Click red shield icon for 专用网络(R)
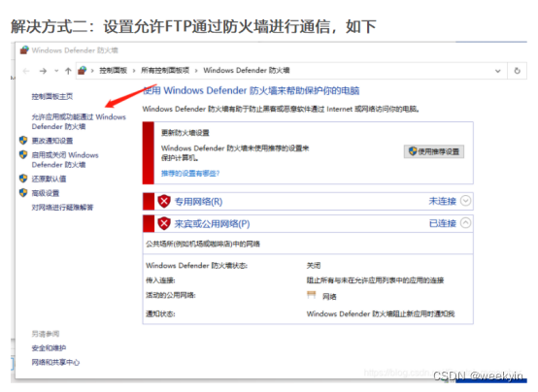Image resolution: width=538 pixels, height=392 pixels. (164, 201)
